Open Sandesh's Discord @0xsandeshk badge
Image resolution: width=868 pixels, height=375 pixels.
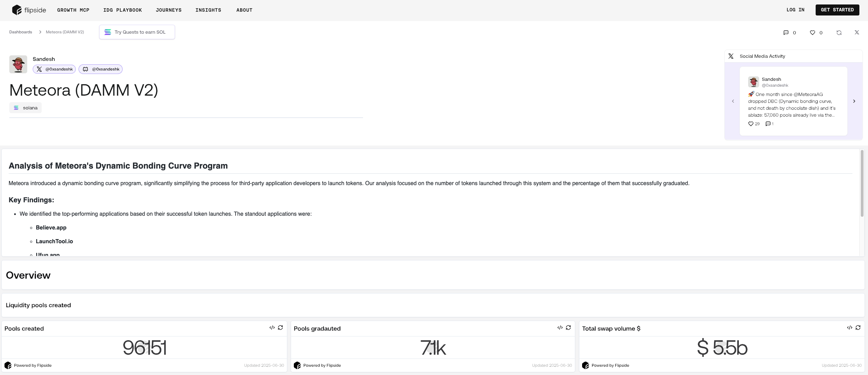(100, 69)
